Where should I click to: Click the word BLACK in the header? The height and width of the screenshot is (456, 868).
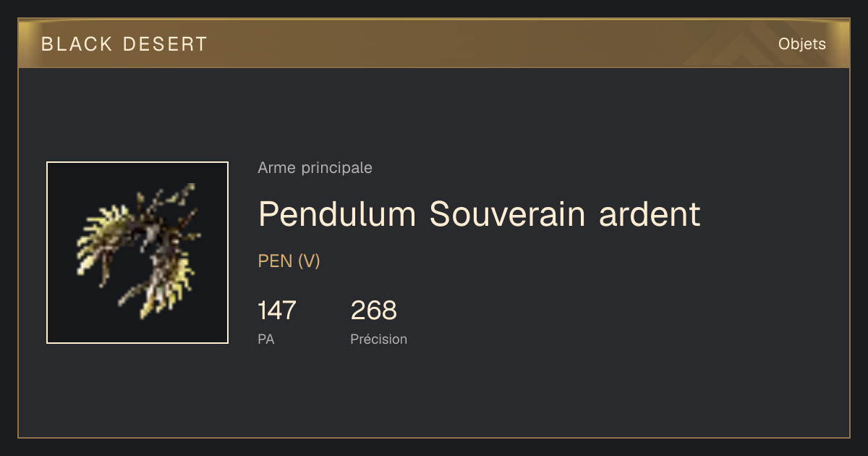[77, 44]
